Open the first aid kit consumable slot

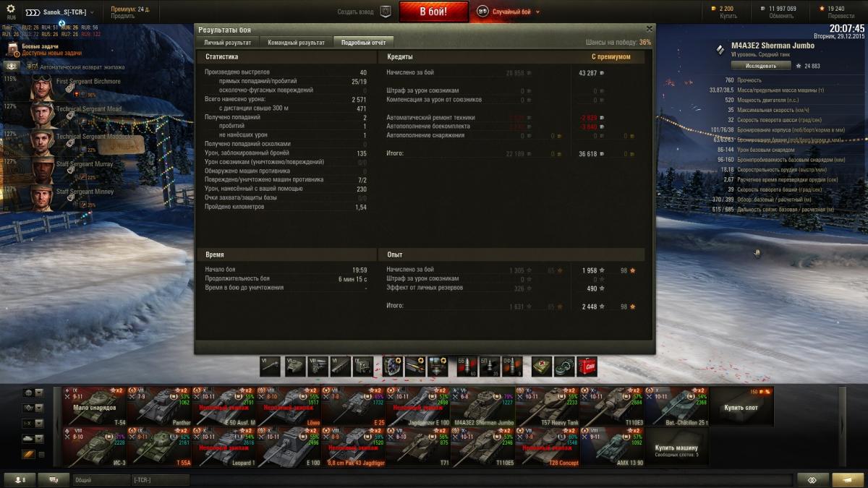[x=541, y=367]
